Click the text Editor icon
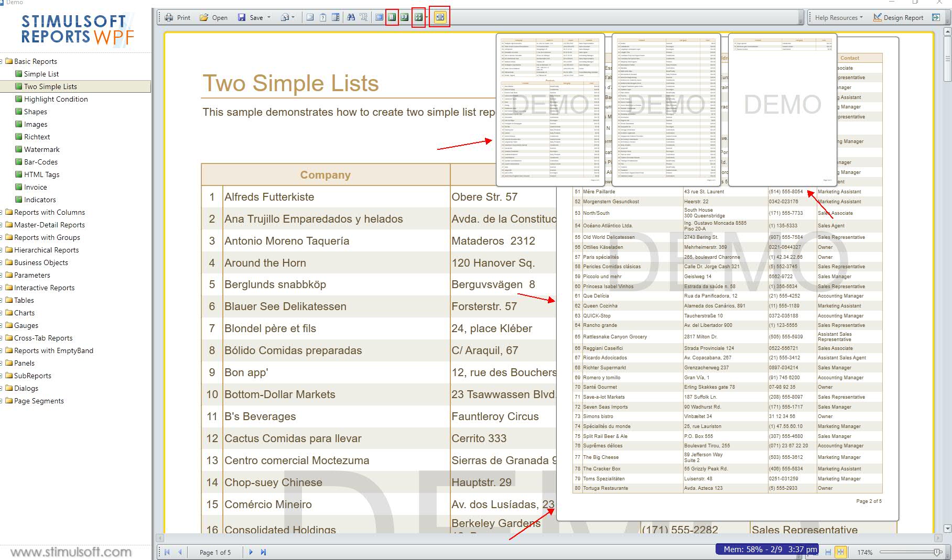 tap(363, 17)
